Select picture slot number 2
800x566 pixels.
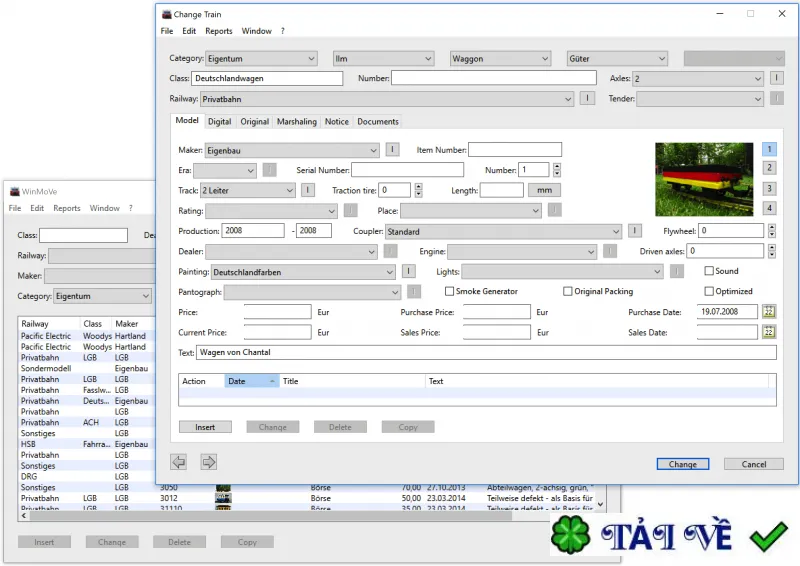click(x=769, y=168)
